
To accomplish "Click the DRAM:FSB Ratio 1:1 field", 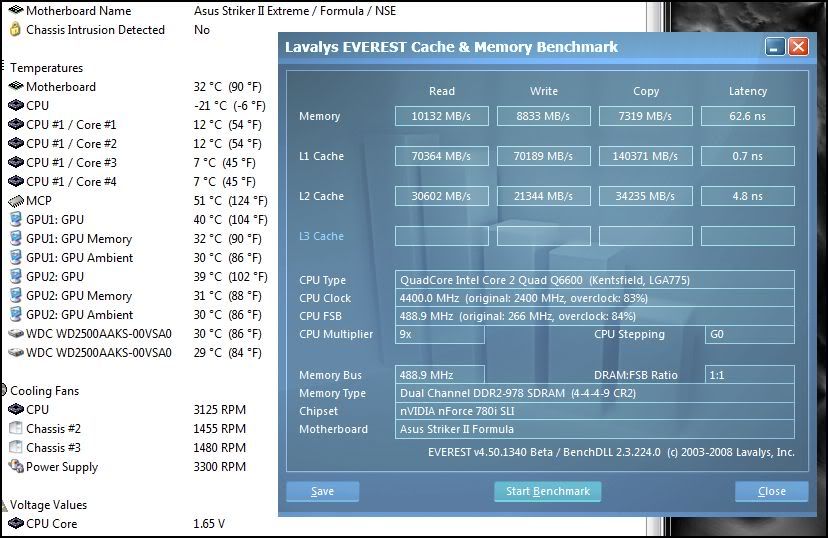I will pos(749,375).
